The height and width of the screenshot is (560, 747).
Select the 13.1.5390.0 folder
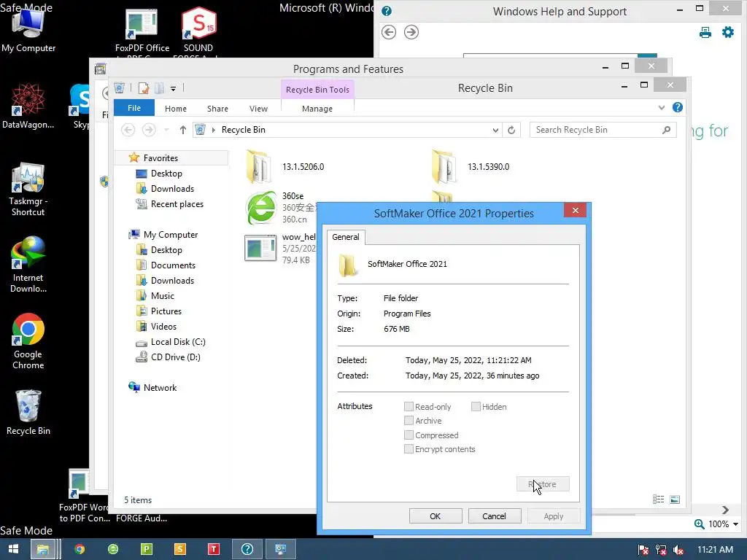pos(472,167)
